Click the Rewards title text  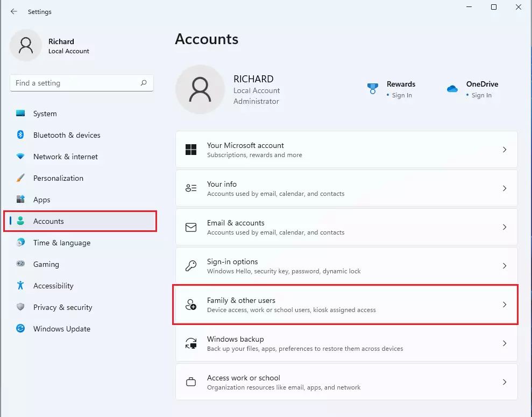(401, 84)
